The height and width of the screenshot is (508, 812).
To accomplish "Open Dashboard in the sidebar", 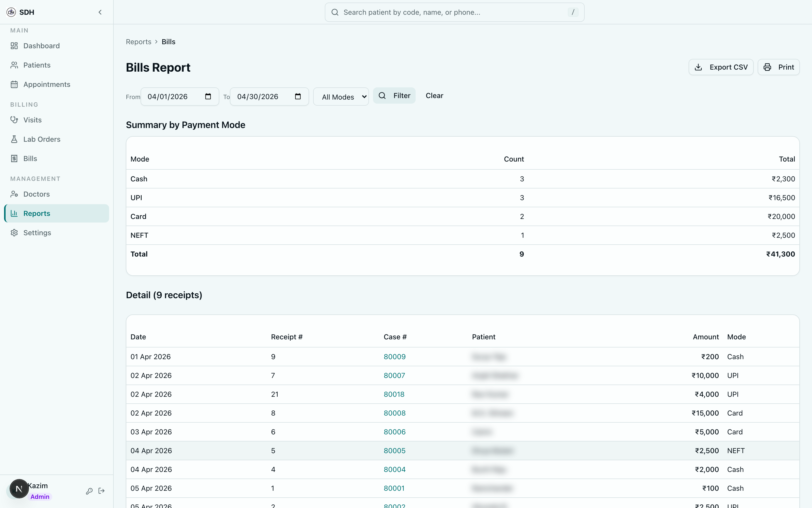I will [x=56, y=46].
